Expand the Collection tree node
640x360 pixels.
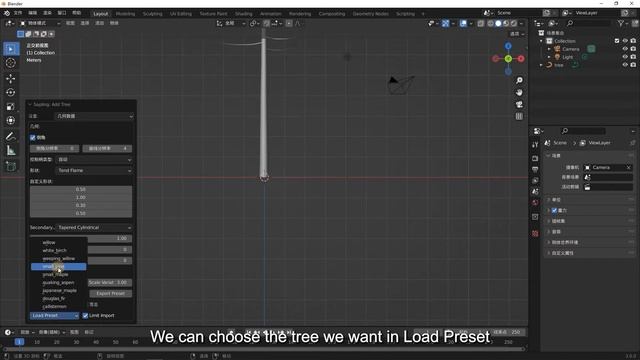click(542, 41)
